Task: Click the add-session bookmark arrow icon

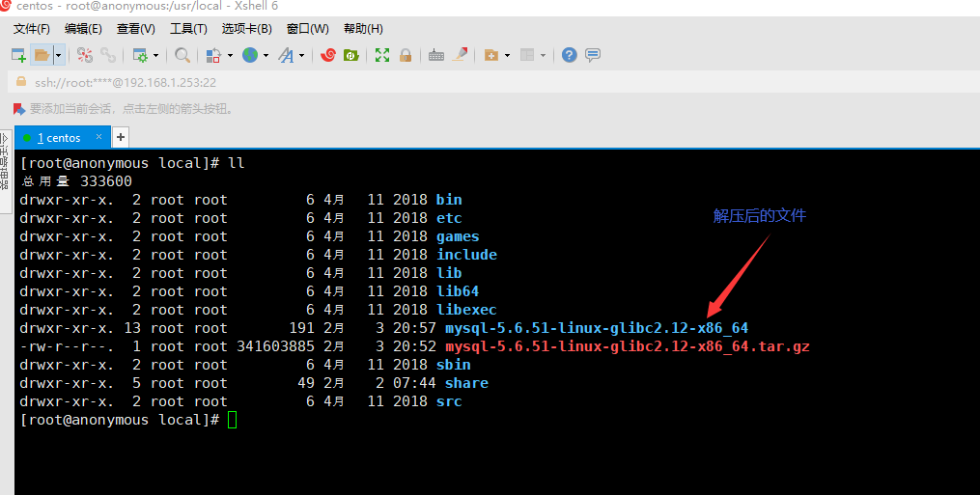Action: point(19,109)
